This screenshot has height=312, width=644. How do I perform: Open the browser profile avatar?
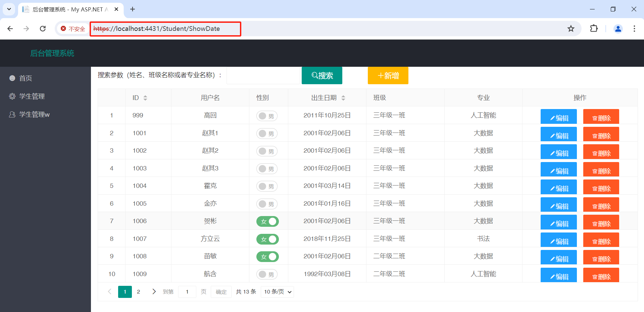618,29
